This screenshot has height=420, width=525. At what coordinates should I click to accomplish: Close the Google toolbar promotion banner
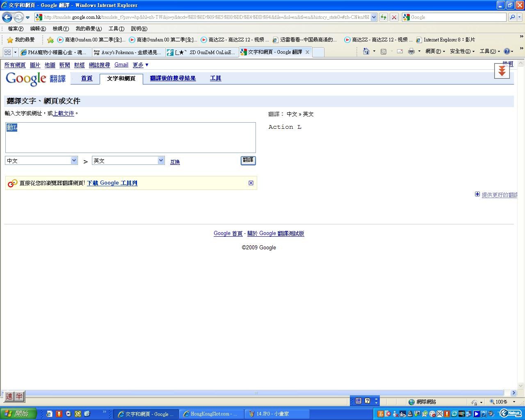pyautogui.click(x=251, y=183)
